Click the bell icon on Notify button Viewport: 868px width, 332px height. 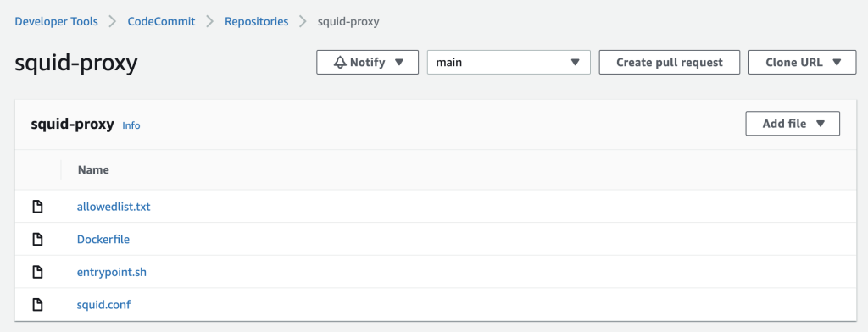340,63
